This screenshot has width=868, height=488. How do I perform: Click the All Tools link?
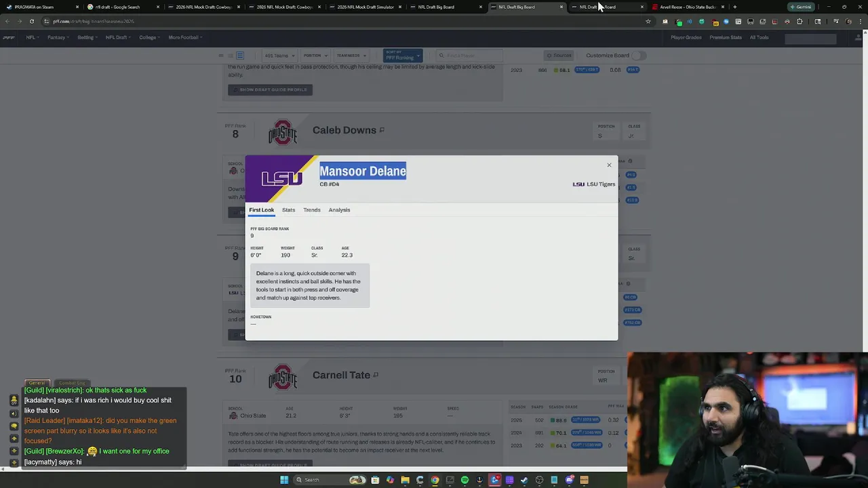pyautogui.click(x=759, y=37)
